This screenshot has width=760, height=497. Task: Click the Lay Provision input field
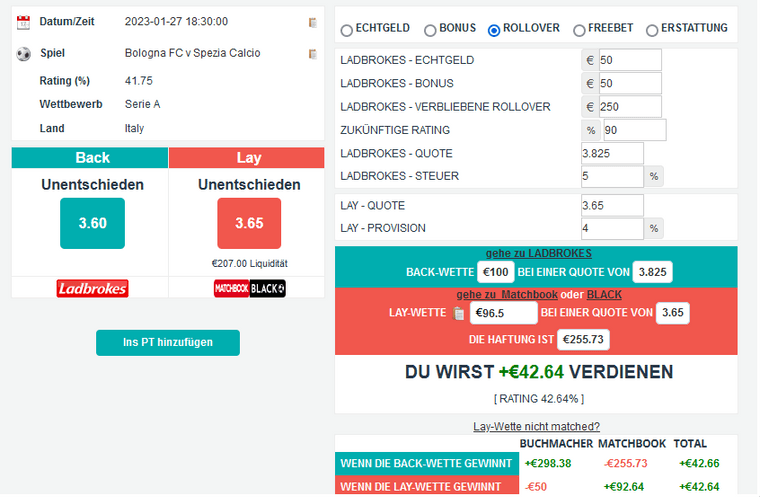[613, 229]
